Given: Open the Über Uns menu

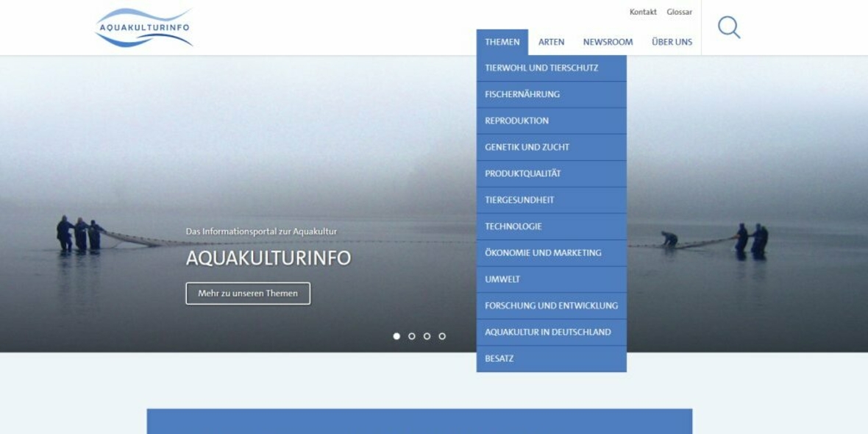Looking at the screenshot, I should [x=672, y=42].
